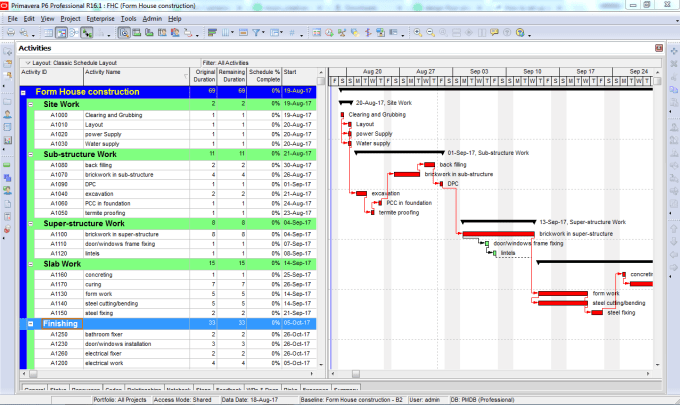Click the Zoom In magnifier icon
Image resolution: width=680 pixels, height=405 pixels.
418,33
